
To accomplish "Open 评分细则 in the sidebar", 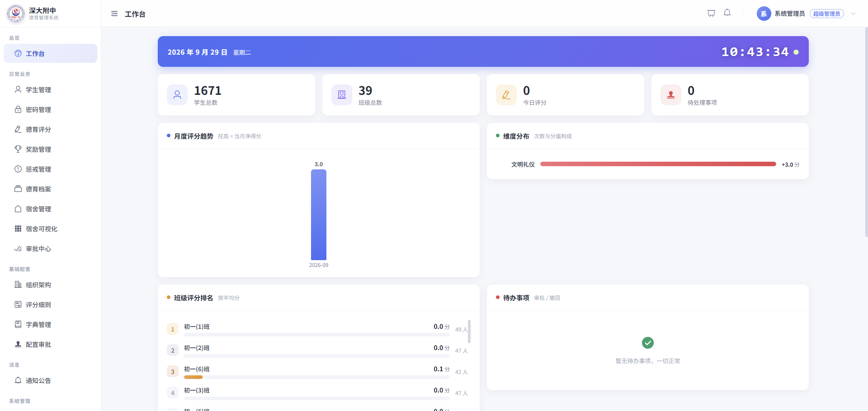I will 50,304.
